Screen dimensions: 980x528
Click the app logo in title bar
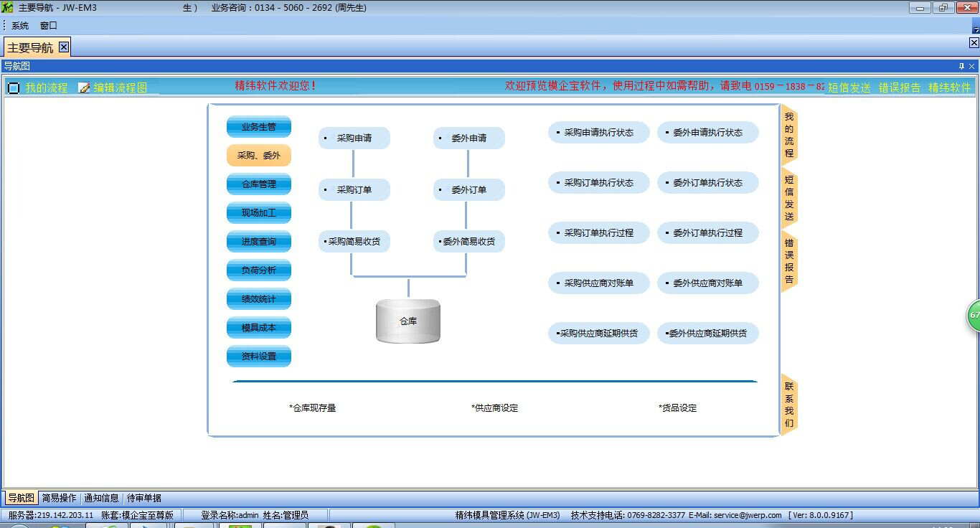click(7, 7)
